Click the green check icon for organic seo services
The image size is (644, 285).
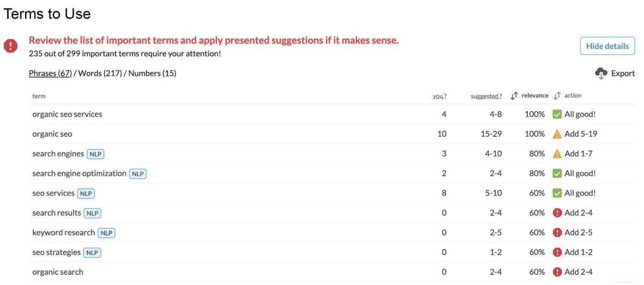click(x=557, y=114)
